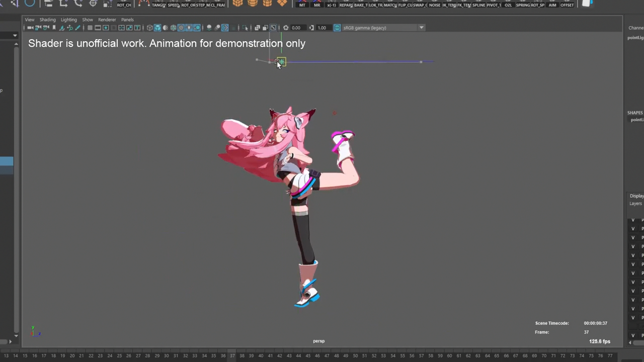Run the SPLINE shelf button
The width and height of the screenshot is (644, 362).
point(479,4)
